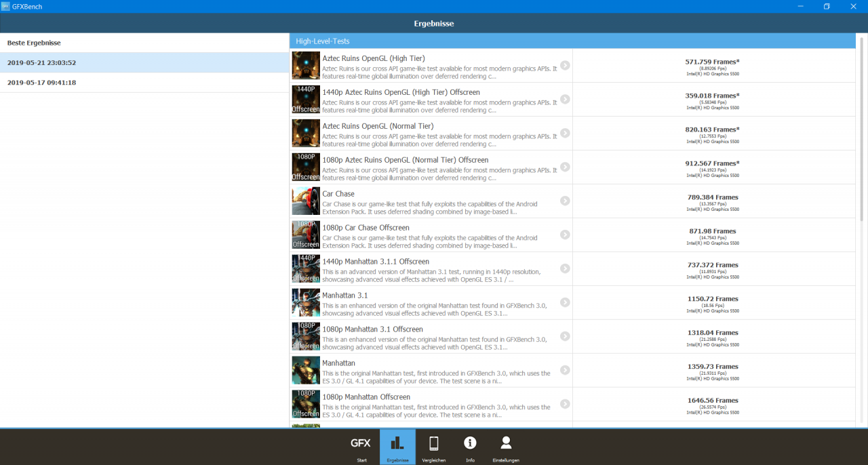Click the original Manhattan test thumbnail
The height and width of the screenshot is (465, 868).
[306, 370]
